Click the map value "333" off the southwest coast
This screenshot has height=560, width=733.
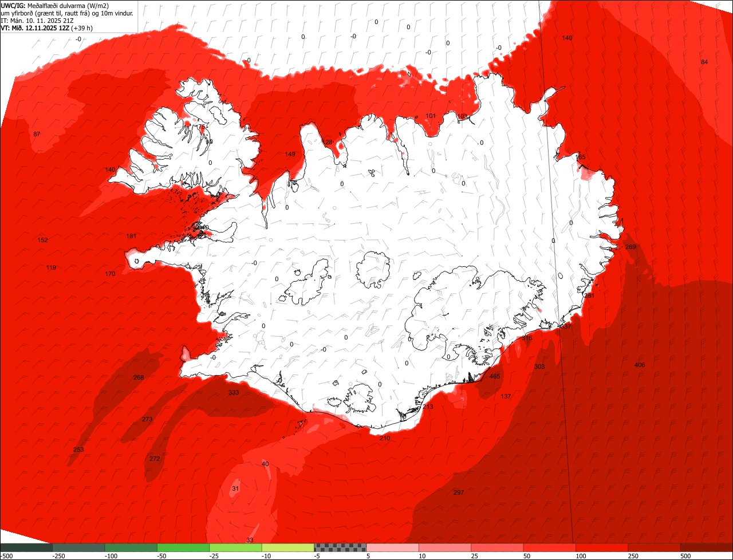pyautogui.click(x=234, y=392)
